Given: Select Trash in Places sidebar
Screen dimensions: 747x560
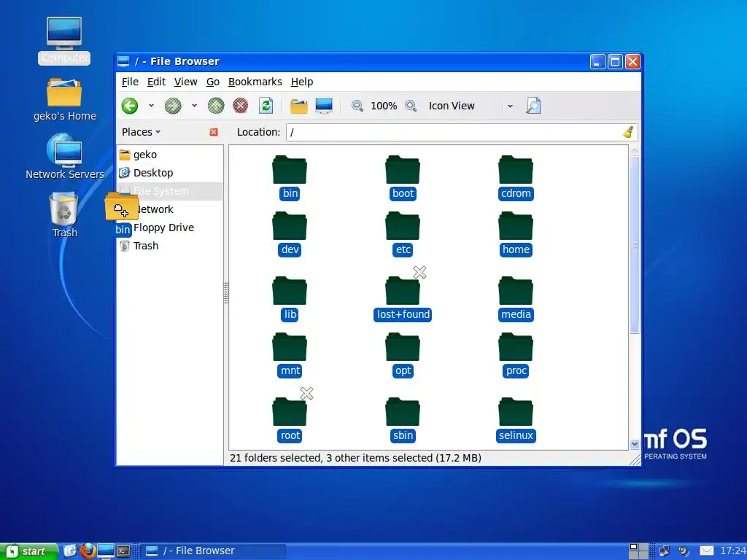Looking at the screenshot, I should pyautogui.click(x=169, y=246).
